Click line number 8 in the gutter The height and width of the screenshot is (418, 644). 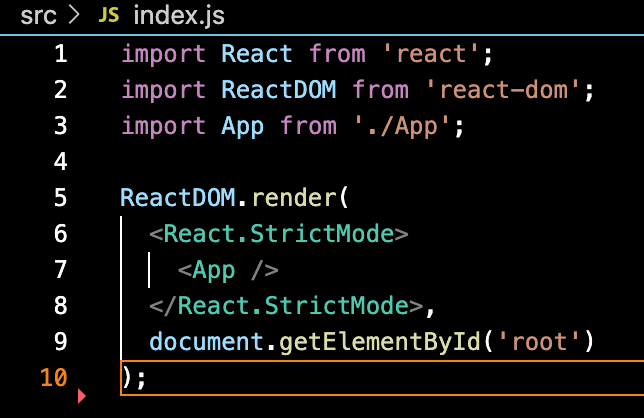click(x=61, y=305)
